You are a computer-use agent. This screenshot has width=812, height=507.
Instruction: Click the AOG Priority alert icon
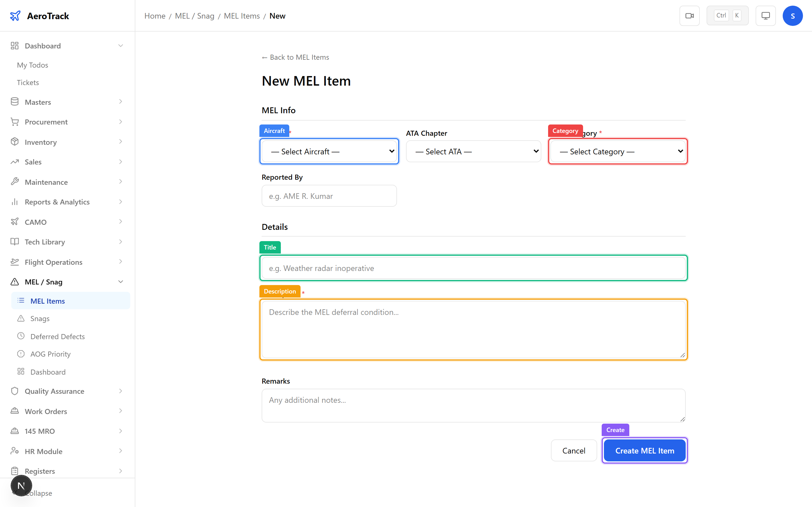[x=21, y=353]
